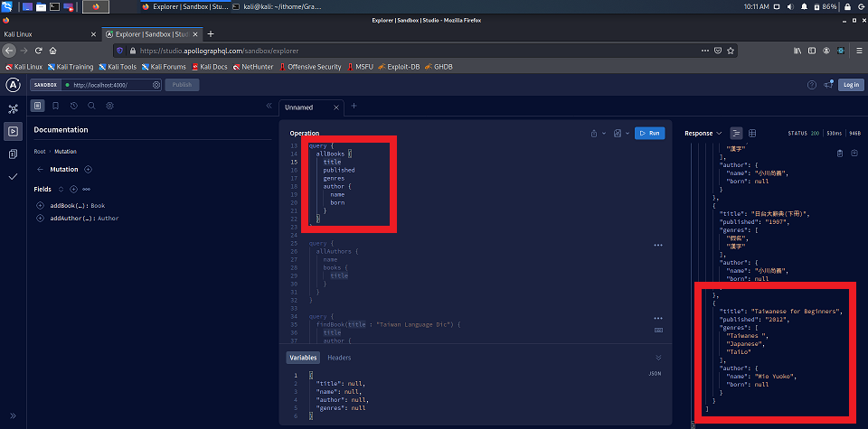Go back from Mutation in documentation
The width and height of the screenshot is (868, 429).
point(39,169)
